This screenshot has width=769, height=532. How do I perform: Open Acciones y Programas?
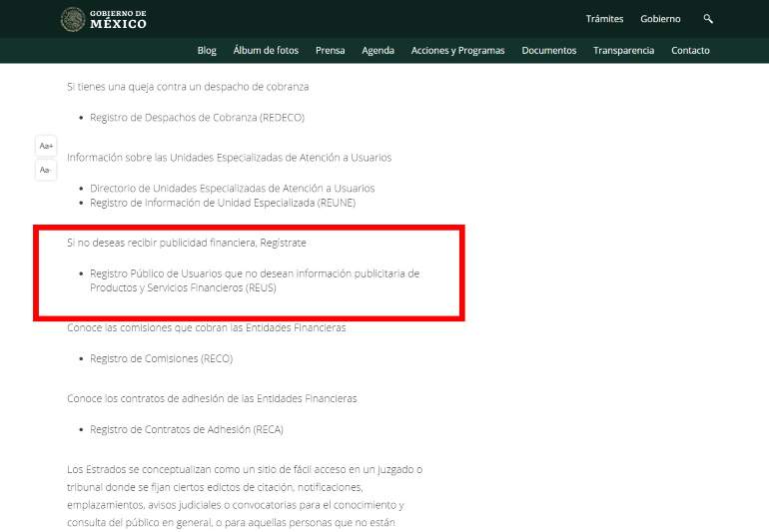click(457, 50)
